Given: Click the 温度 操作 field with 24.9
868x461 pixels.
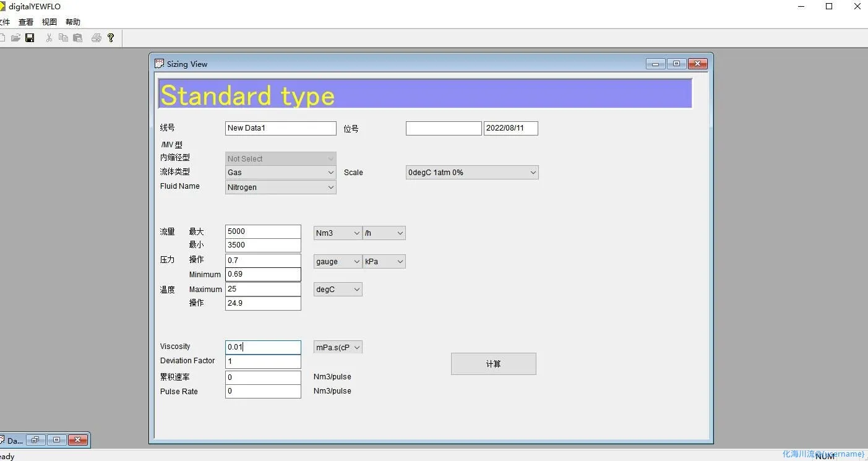Looking at the screenshot, I should coord(263,303).
